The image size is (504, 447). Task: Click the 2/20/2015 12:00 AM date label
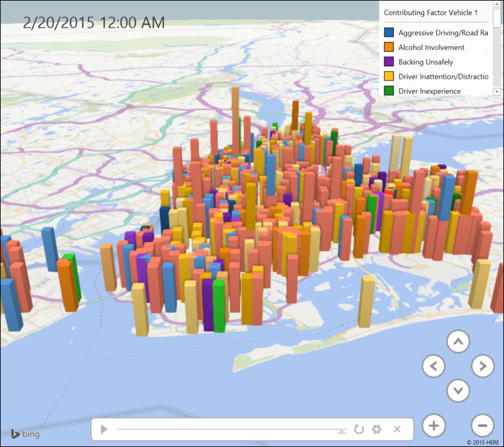93,23
